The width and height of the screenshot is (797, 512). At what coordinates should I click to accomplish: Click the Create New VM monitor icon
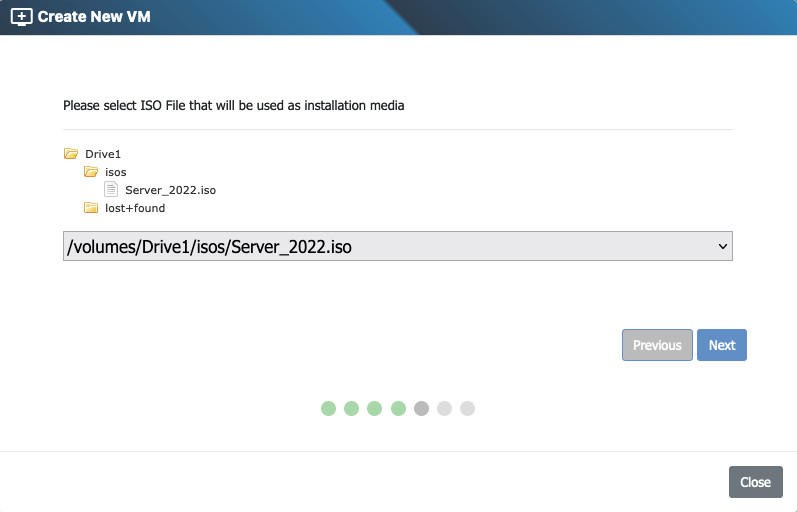click(21, 17)
